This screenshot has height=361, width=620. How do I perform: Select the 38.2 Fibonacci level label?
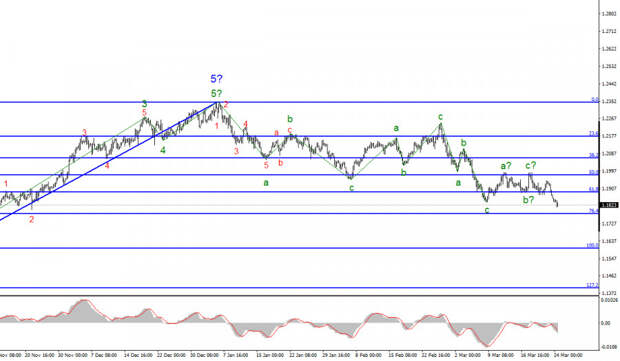click(x=594, y=155)
